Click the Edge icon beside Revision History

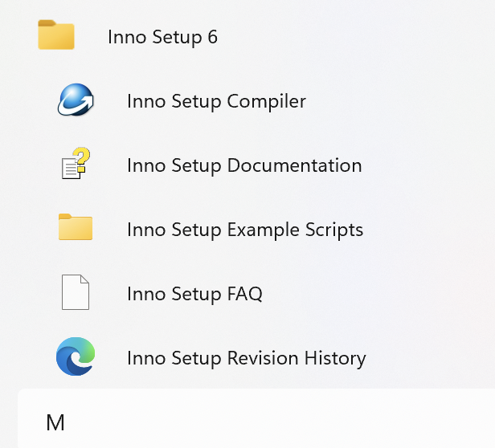click(x=76, y=357)
